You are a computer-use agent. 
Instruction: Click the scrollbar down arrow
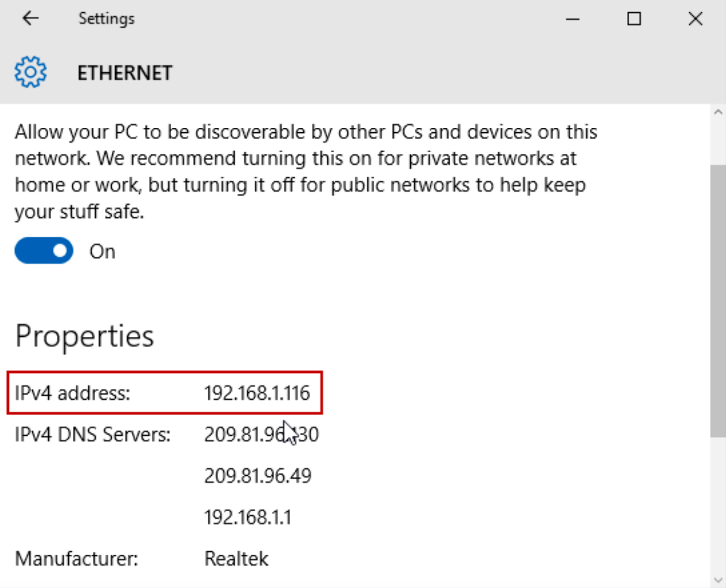(718, 580)
